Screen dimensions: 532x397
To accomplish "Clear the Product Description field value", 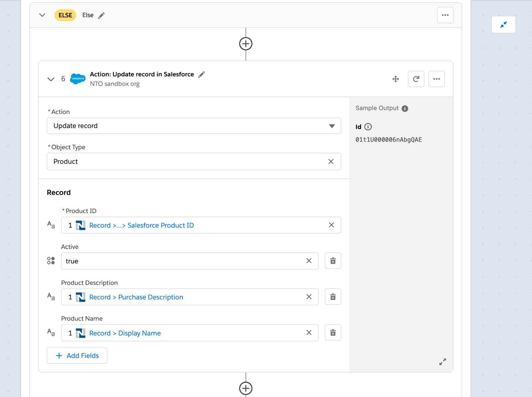I will 309,297.
